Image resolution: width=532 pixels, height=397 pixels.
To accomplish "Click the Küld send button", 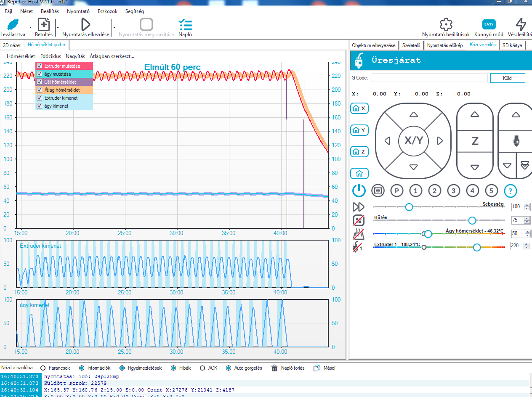I will point(508,78).
